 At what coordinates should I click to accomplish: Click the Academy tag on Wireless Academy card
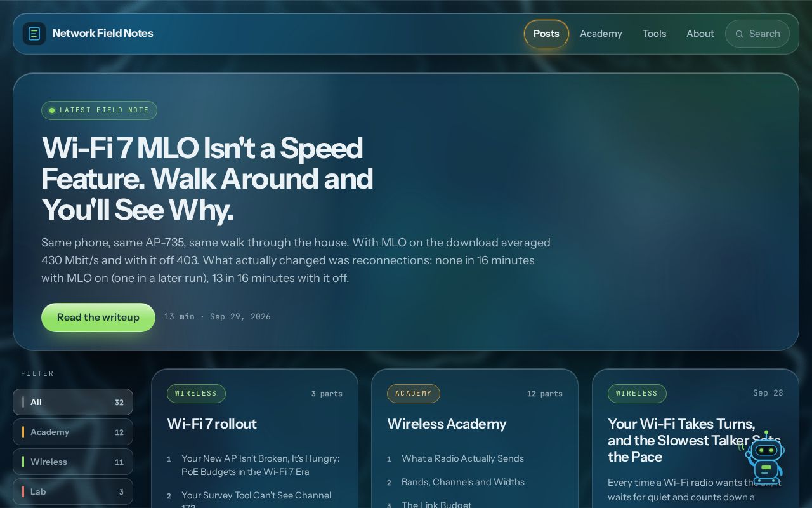point(414,393)
